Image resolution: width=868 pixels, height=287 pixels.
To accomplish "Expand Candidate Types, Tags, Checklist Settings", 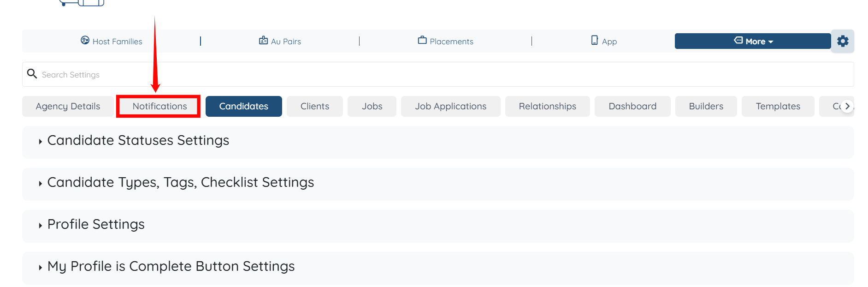I will [180, 182].
